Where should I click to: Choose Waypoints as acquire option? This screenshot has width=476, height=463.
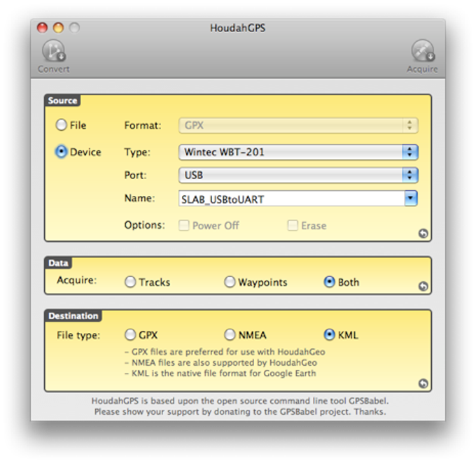tap(230, 282)
